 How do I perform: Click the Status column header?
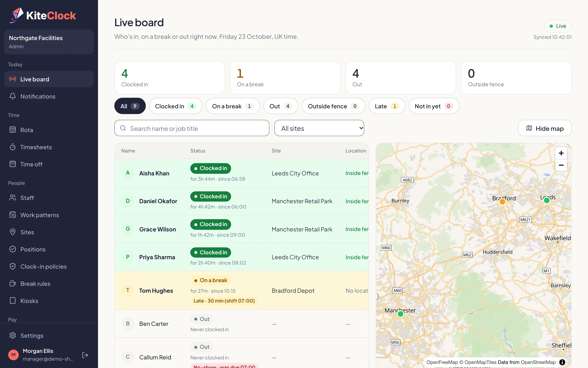(198, 151)
